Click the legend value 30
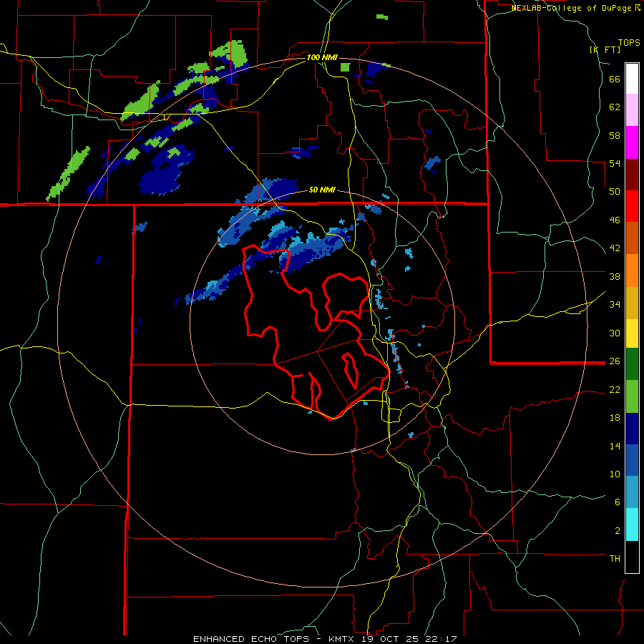 pyautogui.click(x=615, y=333)
